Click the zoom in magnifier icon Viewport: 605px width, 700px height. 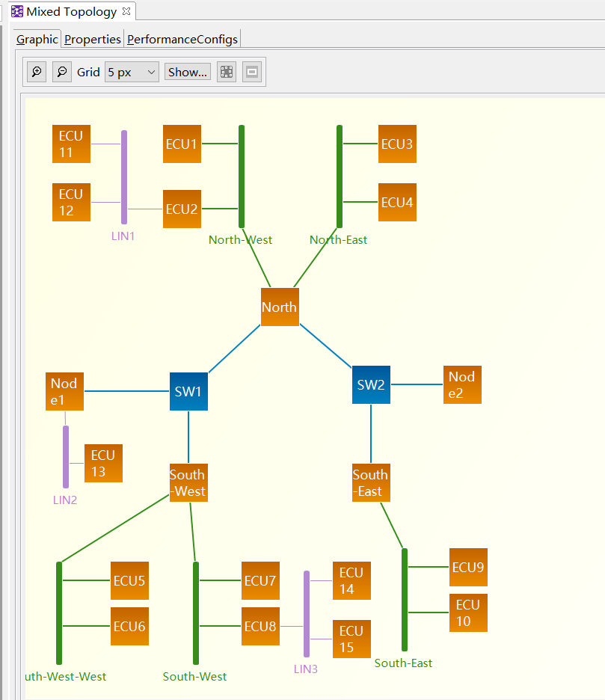click(37, 72)
